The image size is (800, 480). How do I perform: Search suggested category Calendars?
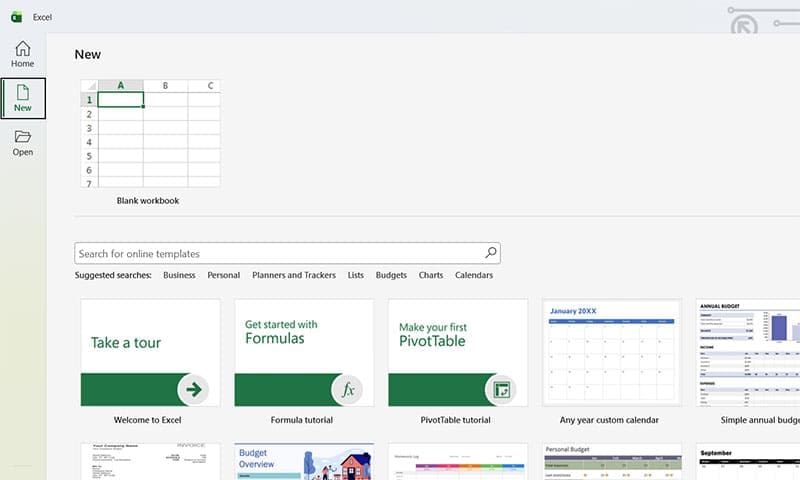pyautogui.click(x=474, y=275)
